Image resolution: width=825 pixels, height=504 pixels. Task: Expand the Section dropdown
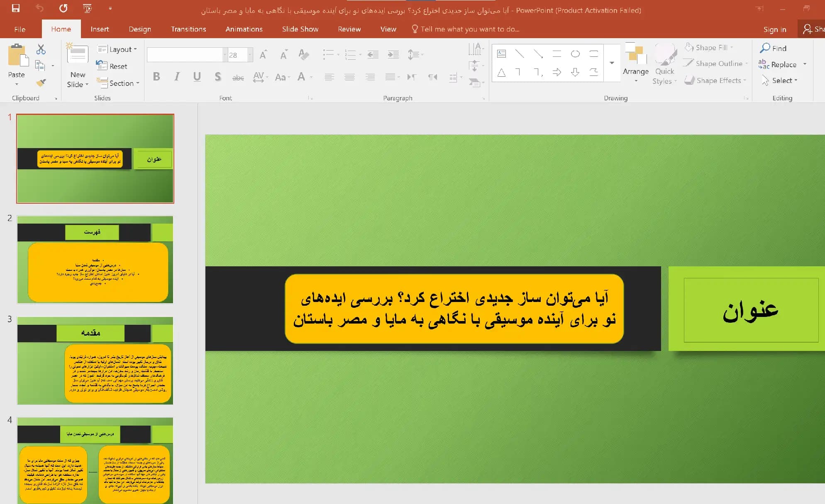pos(118,83)
